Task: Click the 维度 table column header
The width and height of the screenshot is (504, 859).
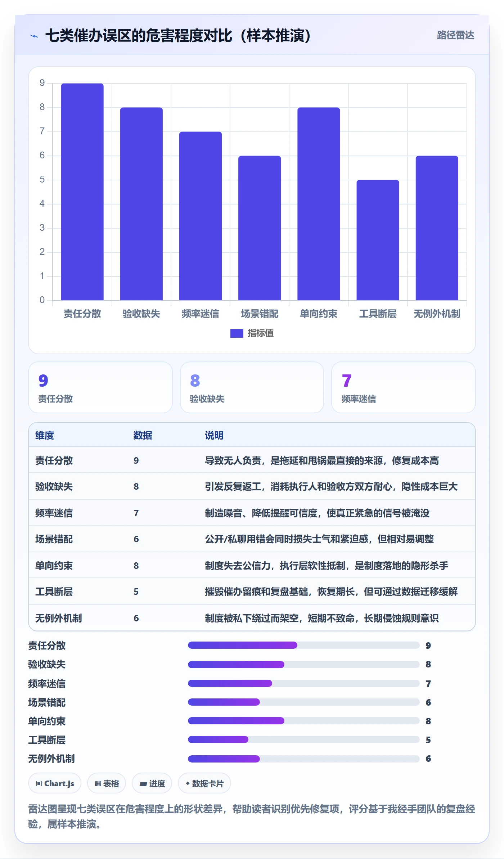Action: [x=45, y=435]
